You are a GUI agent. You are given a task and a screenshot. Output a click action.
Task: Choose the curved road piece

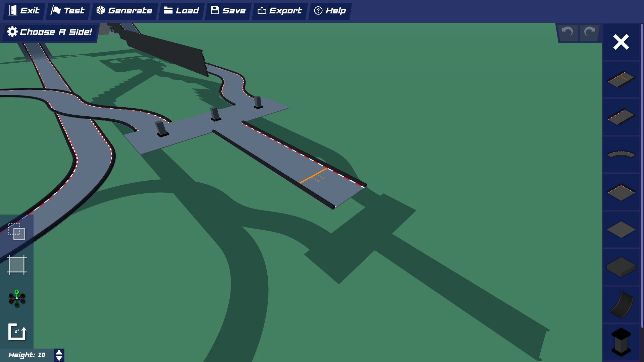click(x=621, y=155)
